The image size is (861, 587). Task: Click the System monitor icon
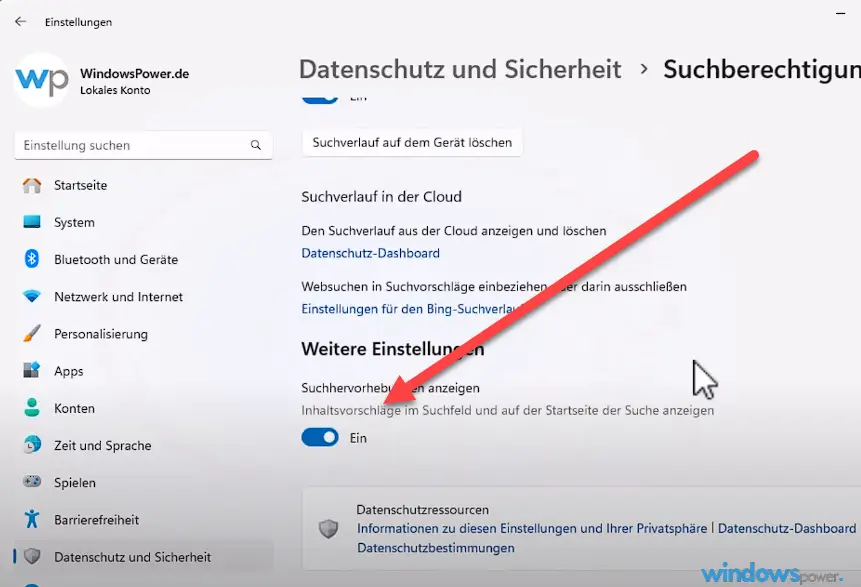[32, 222]
